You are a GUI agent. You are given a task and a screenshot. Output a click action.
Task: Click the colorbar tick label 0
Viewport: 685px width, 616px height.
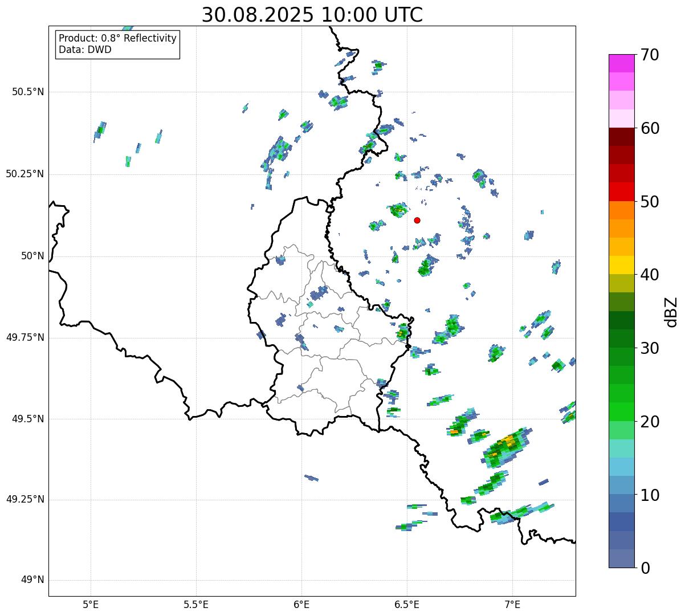point(646,568)
